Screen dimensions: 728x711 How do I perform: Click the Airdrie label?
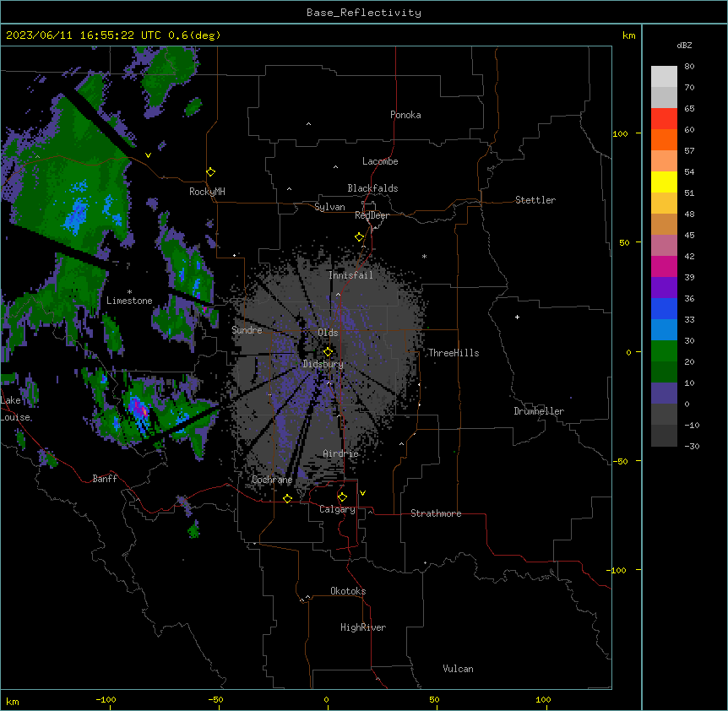[x=341, y=453]
